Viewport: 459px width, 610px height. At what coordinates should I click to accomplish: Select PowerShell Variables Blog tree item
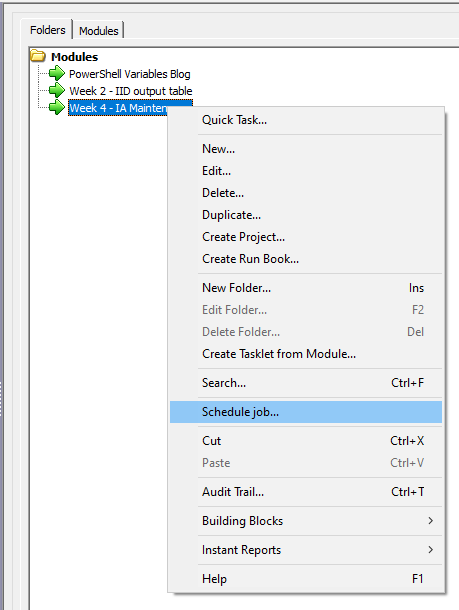(130, 74)
